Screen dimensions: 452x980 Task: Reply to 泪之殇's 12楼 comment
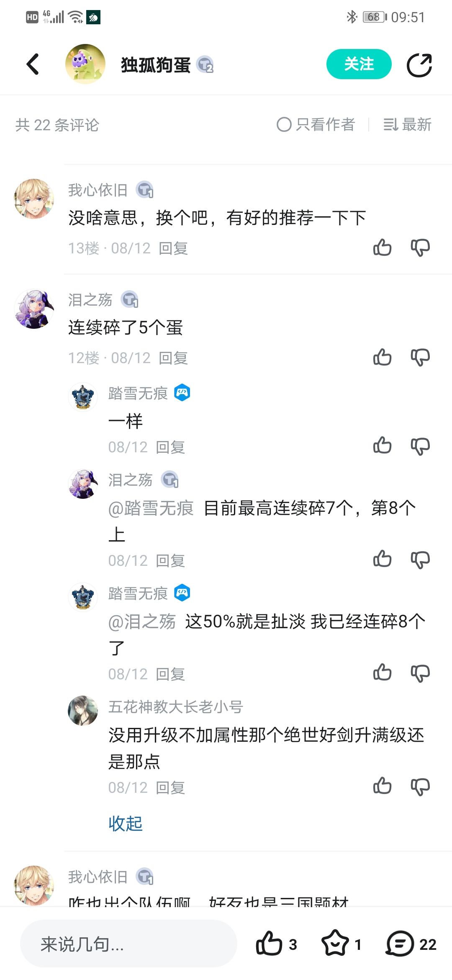pyautogui.click(x=173, y=358)
